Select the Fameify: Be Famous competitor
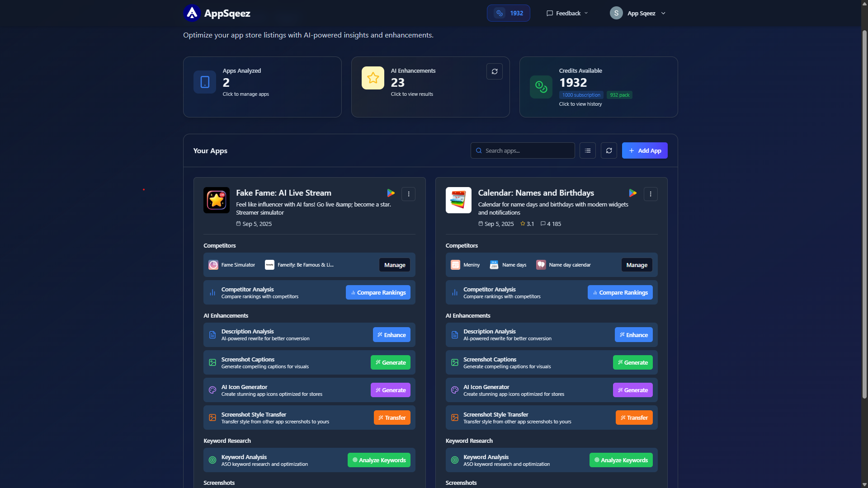Viewport: 868px width, 488px height. 299,265
